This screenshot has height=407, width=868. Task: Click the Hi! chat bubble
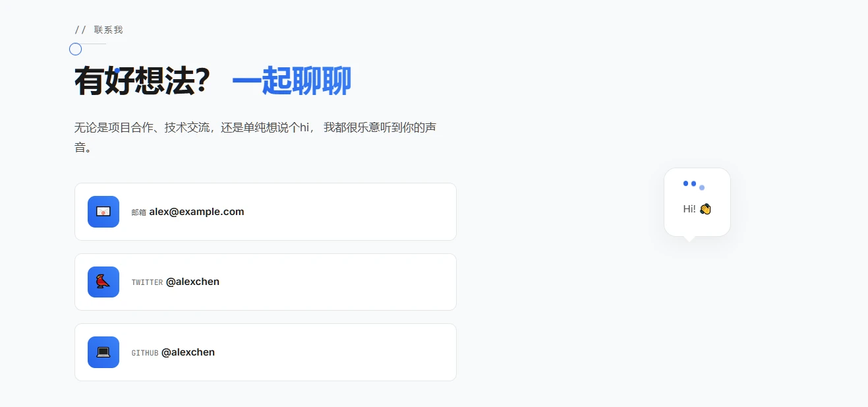697,203
